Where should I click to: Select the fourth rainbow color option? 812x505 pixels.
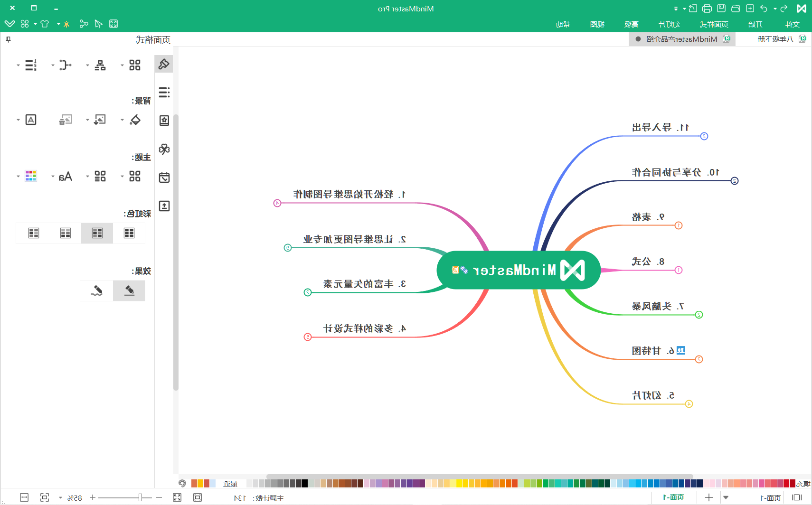(x=34, y=233)
